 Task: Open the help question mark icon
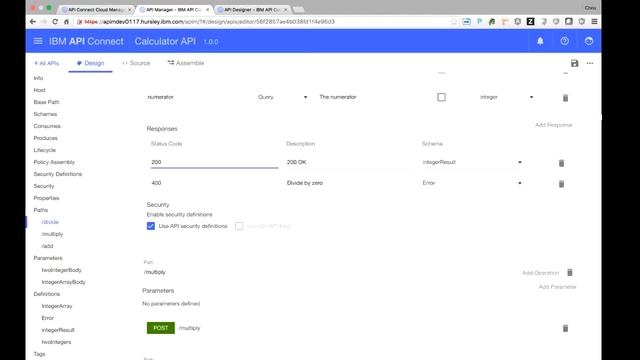(564, 41)
